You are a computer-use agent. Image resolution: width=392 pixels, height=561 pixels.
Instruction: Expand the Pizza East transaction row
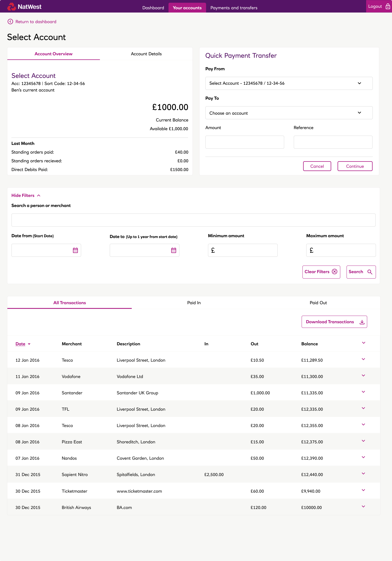click(363, 441)
